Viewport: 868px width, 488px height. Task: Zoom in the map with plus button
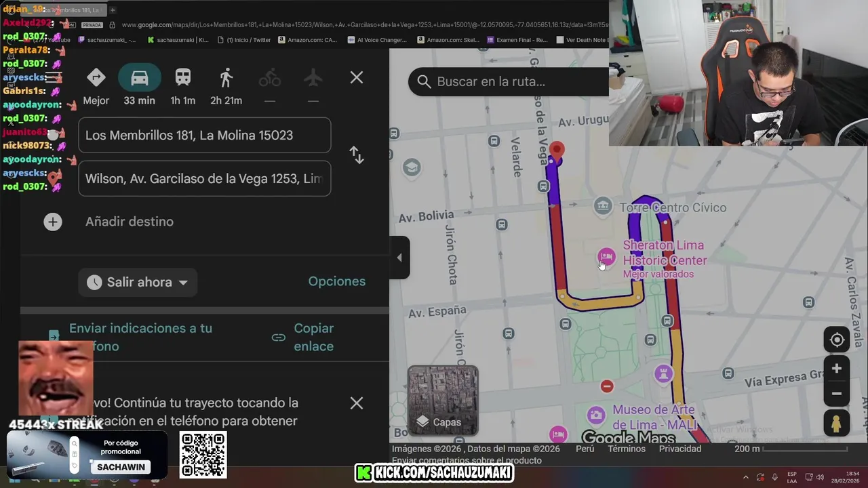837,369
